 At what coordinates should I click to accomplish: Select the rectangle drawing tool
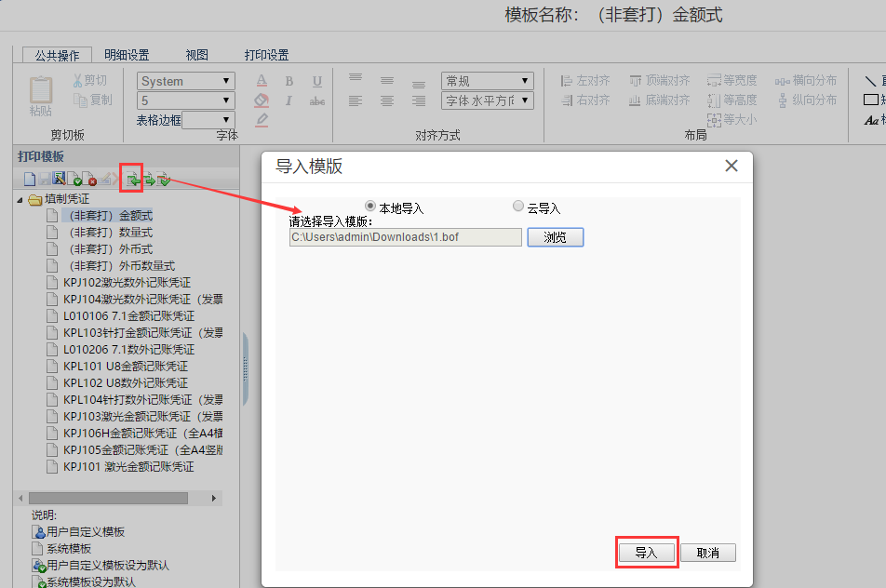pos(871,100)
